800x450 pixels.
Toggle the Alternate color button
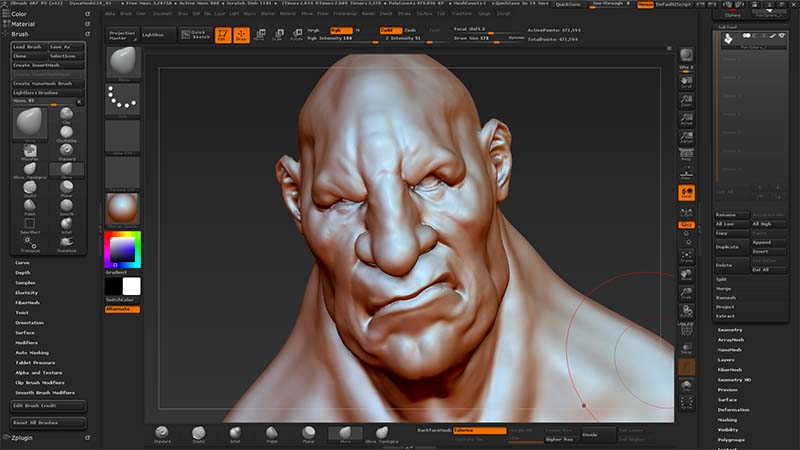[122, 309]
